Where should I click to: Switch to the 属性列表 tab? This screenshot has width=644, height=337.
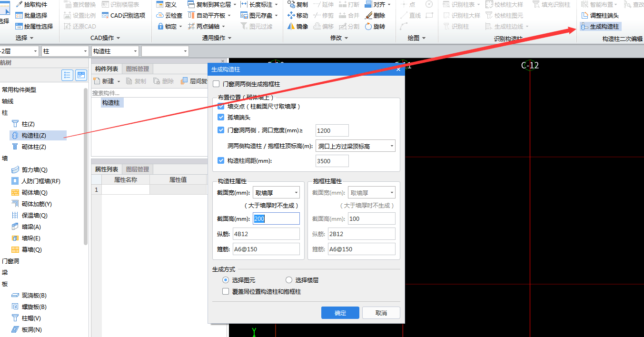click(106, 169)
